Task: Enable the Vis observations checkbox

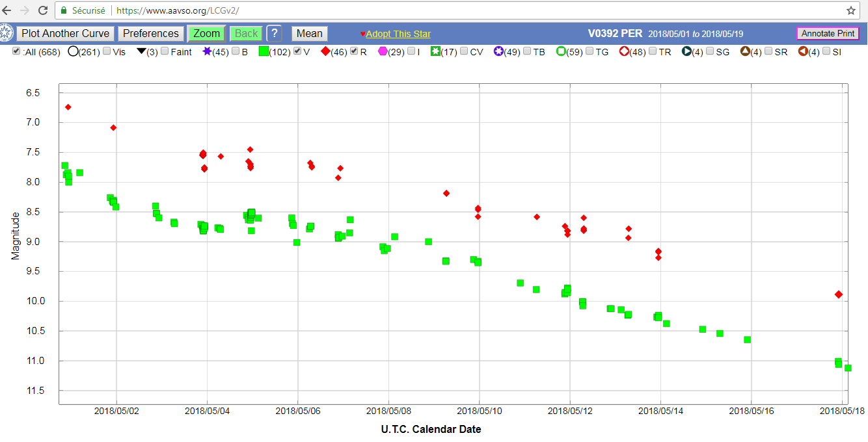Action: [x=107, y=51]
